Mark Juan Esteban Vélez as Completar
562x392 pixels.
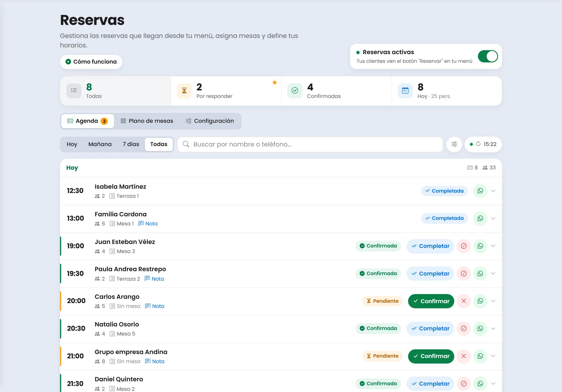(x=430, y=246)
